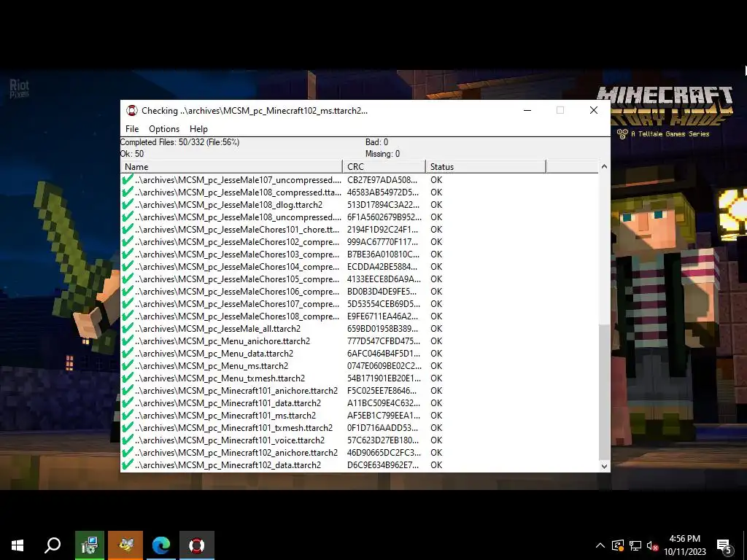Open the Help menu

click(198, 129)
